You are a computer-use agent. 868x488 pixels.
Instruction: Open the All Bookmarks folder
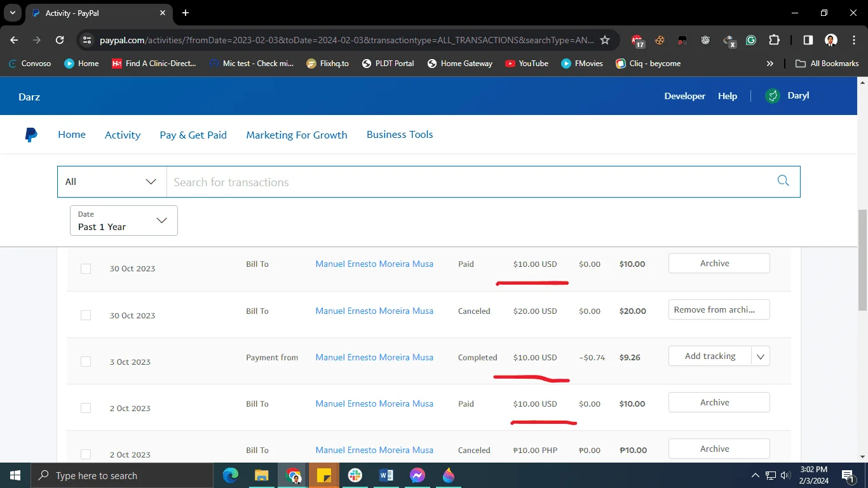[827, 64]
